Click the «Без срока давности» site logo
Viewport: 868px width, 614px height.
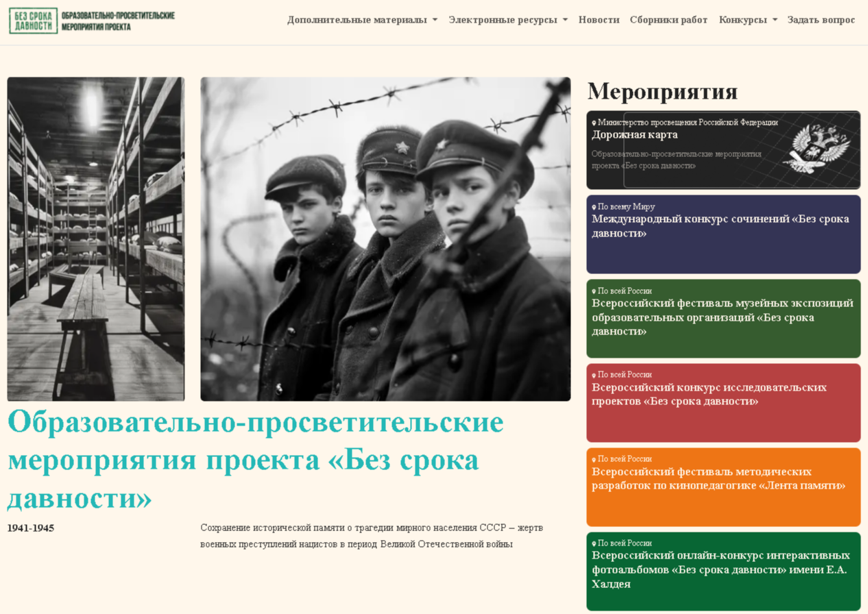click(x=33, y=21)
